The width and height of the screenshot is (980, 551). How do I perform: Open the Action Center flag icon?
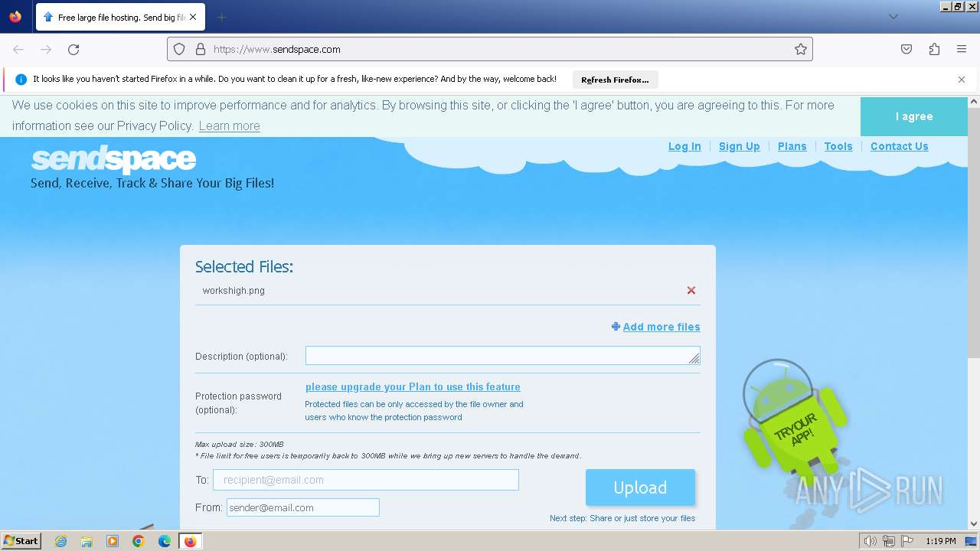(x=907, y=541)
